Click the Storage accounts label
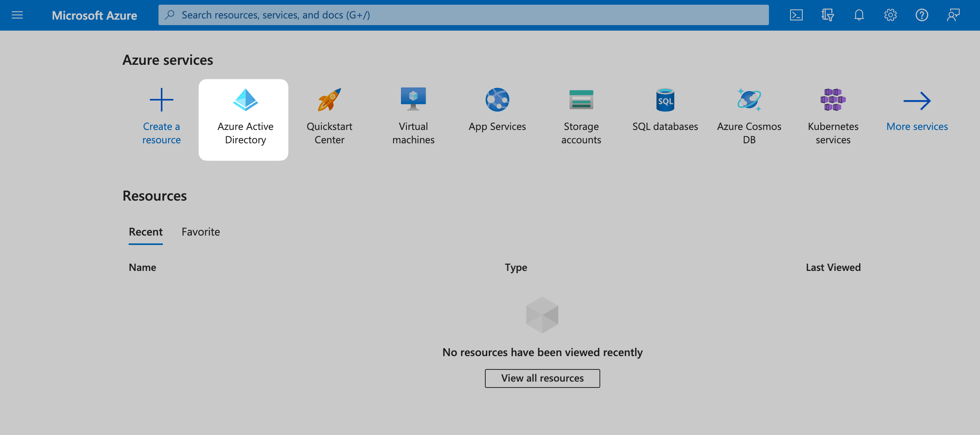This screenshot has height=435, width=980. point(581,133)
